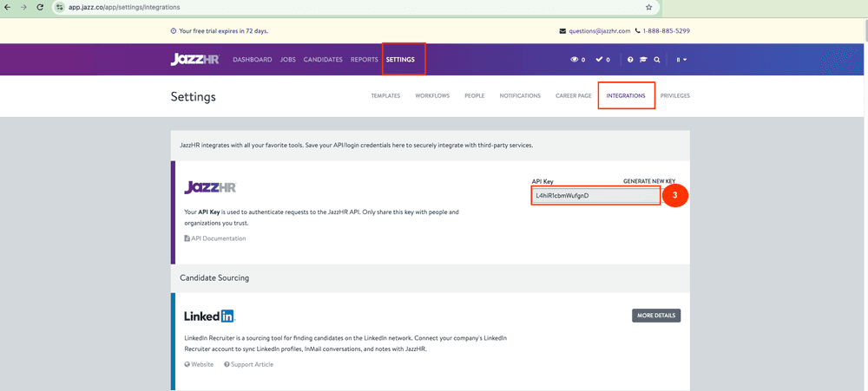Click the Settings page heading
Screen dimensions: 868x391
(x=194, y=97)
